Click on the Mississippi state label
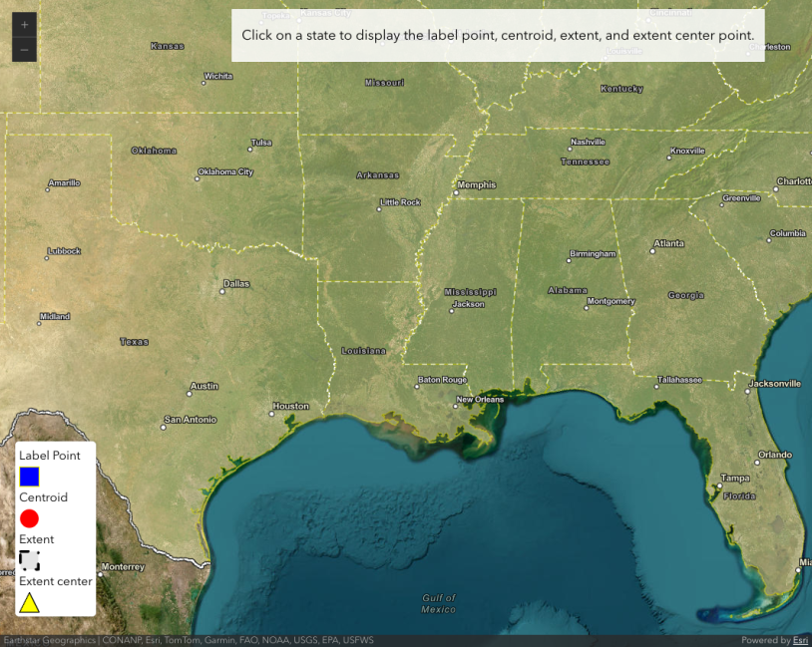Screen dimensions: 812x647 [470, 292]
